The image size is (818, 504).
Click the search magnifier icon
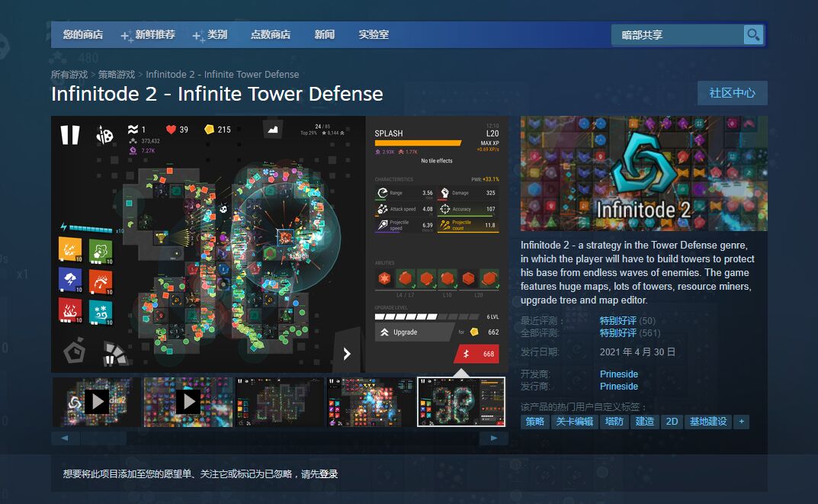click(x=753, y=34)
